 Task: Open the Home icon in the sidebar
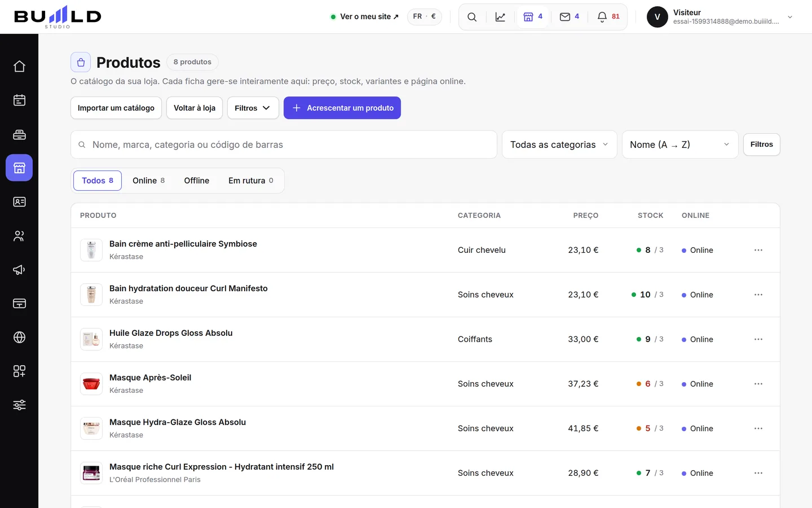19,67
